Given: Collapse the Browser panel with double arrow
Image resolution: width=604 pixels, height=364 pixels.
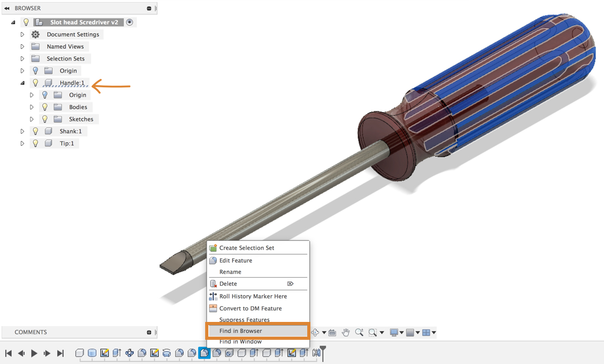Looking at the screenshot, I should pos(7,8).
